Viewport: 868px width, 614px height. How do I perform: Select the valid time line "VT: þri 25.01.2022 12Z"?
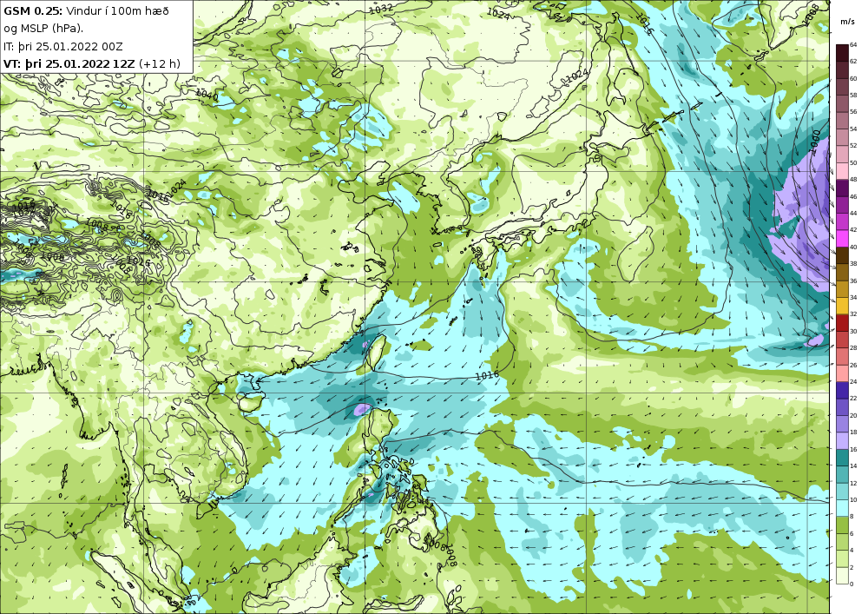(69, 63)
